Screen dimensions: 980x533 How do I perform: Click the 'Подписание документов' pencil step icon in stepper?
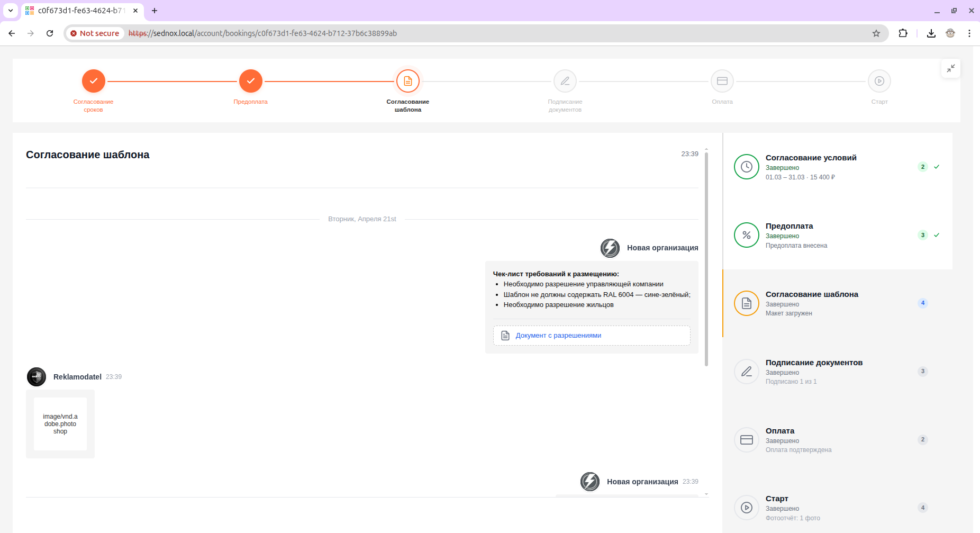[x=565, y=81]
